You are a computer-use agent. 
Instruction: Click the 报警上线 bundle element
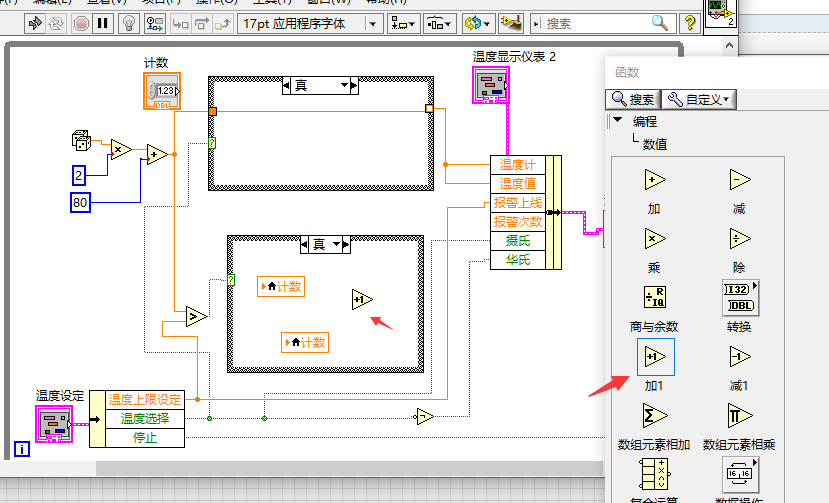[x=518, y=203]
